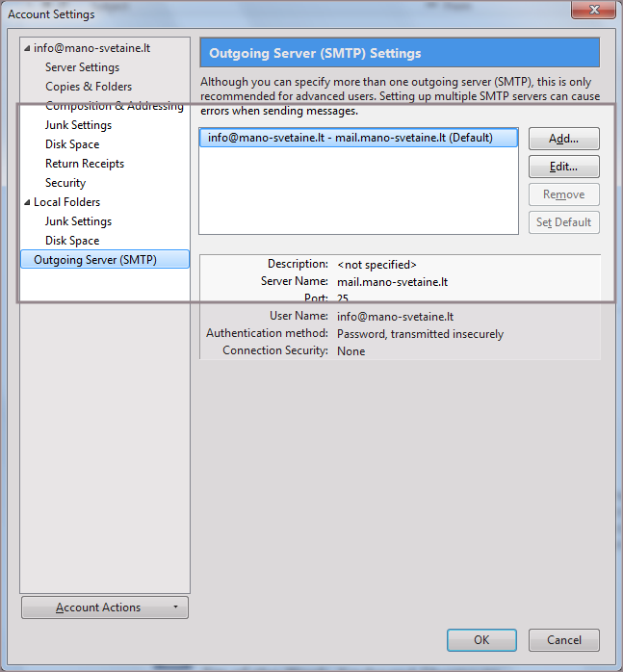The image size is (623, 672).
Task: Click Add... to create an SMTP server
Action: click(x=563, y=139)
